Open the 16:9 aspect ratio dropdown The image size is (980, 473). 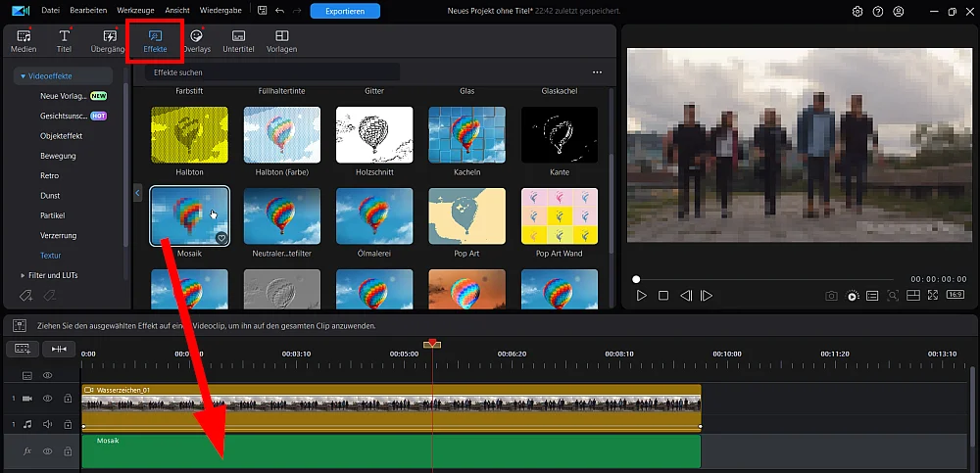(x=954, y=296)
